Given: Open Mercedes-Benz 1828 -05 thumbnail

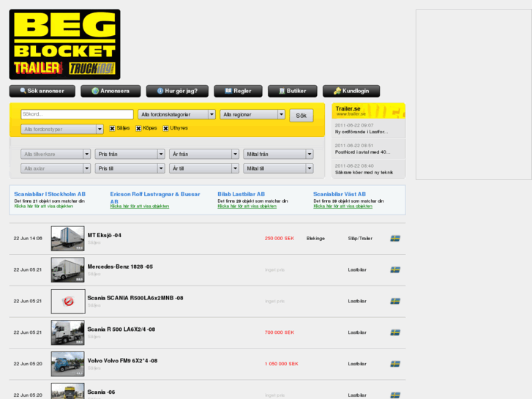Looking at the screenshot, I should [x=68, y=270].
